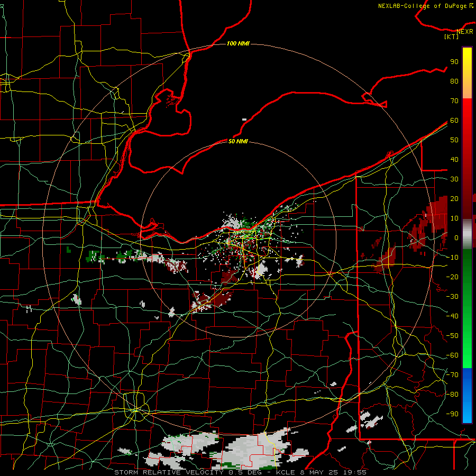Click the 40 value on velocity scale
The height and width of the screenshot is (476, 476).
[454, 160]
